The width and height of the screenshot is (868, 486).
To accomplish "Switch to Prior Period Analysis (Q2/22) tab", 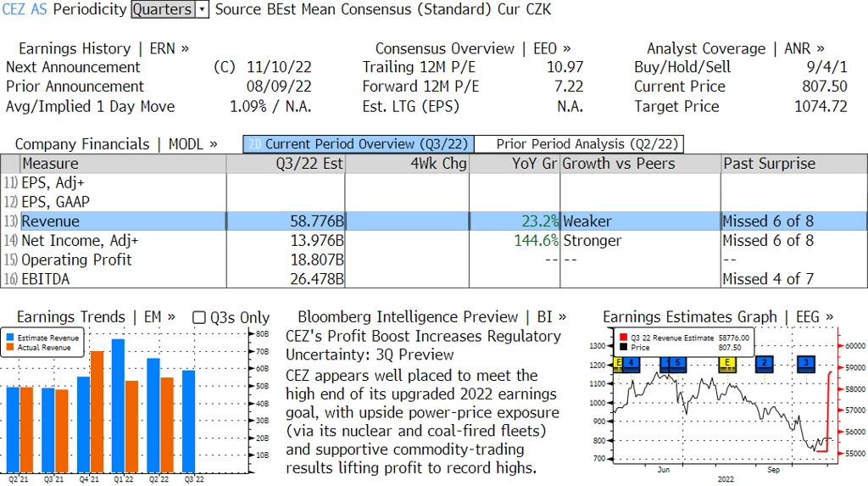I will [580, 144].
